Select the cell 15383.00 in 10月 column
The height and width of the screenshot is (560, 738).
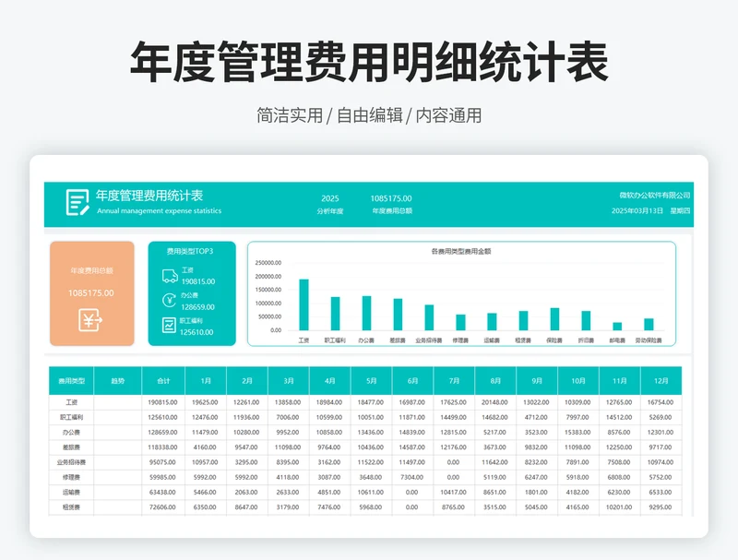click(x=577, y=433)
